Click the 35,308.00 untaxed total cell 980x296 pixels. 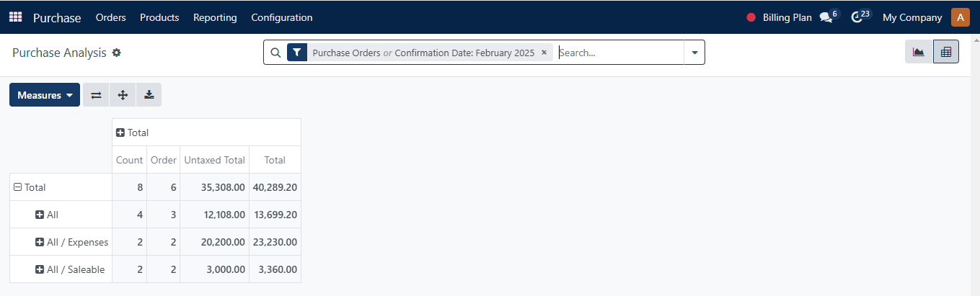[x=215, y=187]
